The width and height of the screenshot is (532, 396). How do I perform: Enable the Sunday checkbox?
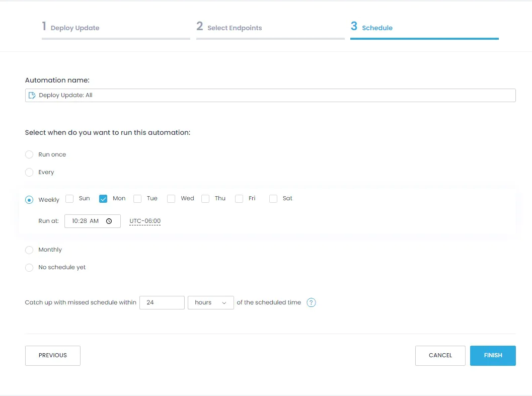pos(69,198)
